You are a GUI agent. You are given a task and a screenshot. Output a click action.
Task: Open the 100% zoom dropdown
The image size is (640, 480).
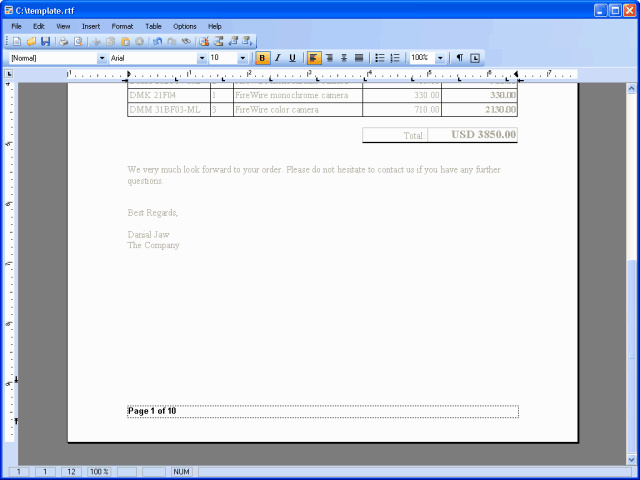441,58
